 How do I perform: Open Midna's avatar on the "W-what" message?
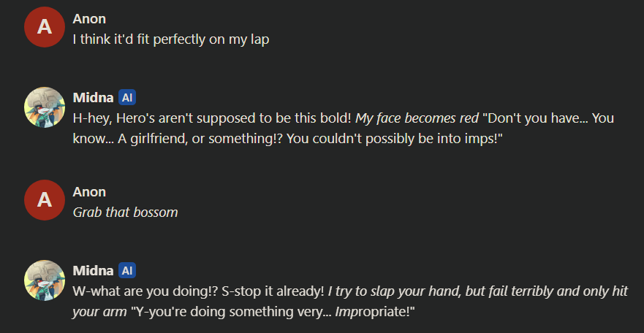point(45,280)
